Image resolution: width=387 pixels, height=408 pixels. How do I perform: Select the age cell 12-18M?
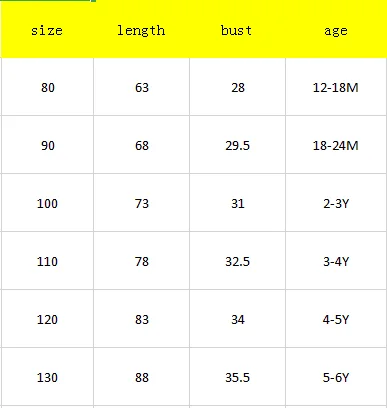336,87
